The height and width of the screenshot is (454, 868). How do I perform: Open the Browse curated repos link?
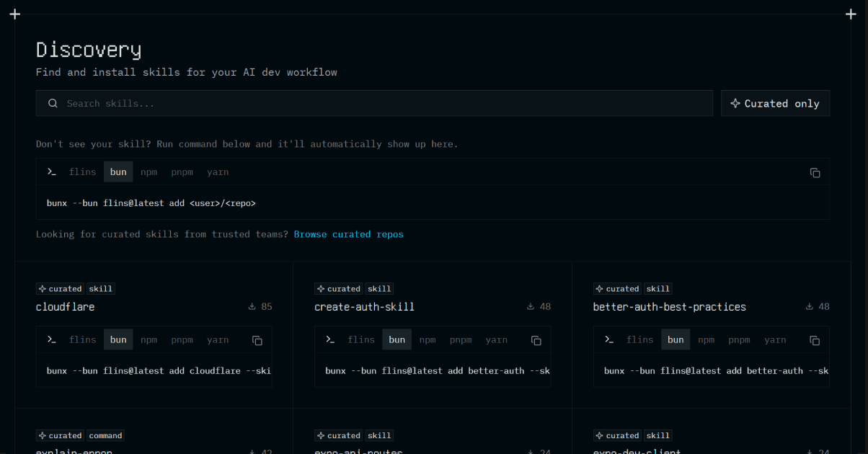click(349, 233)
